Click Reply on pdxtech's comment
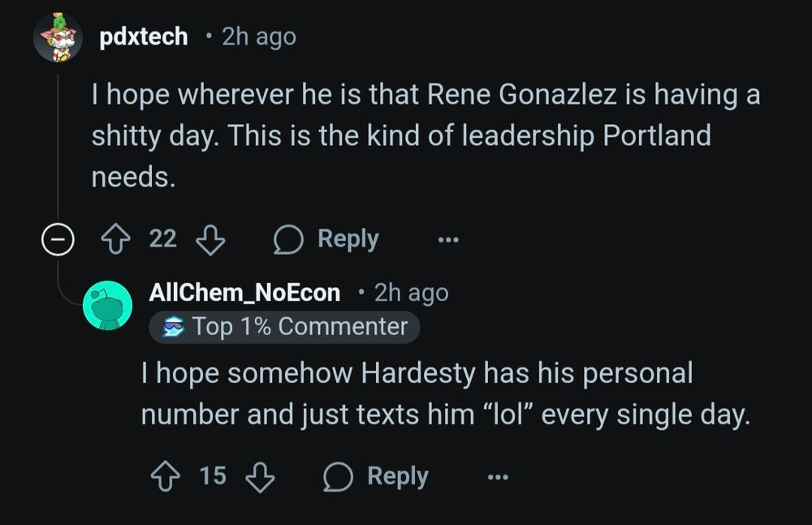The width and height of the screenshot is (812, 525). (x=348, y=238)
